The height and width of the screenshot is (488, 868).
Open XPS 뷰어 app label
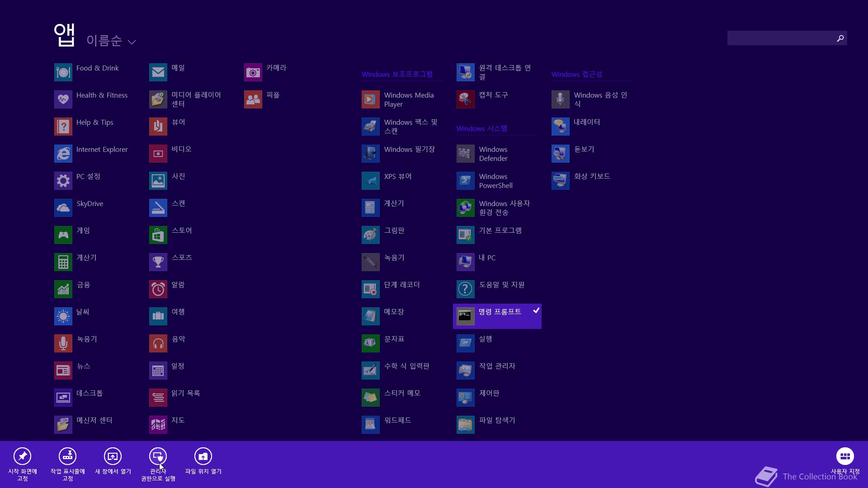[x=398, y=176]
